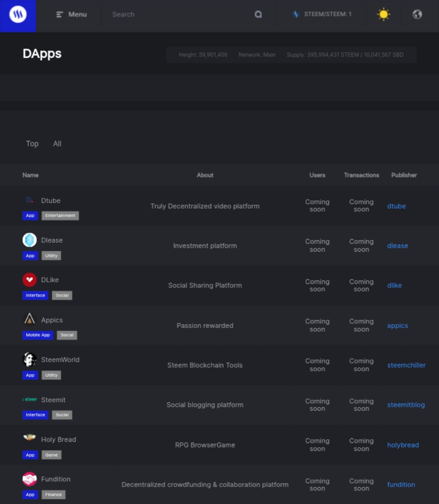Click the Network: Main status text
The width and height of the screenshot is (439, 504).
(257, 55)
